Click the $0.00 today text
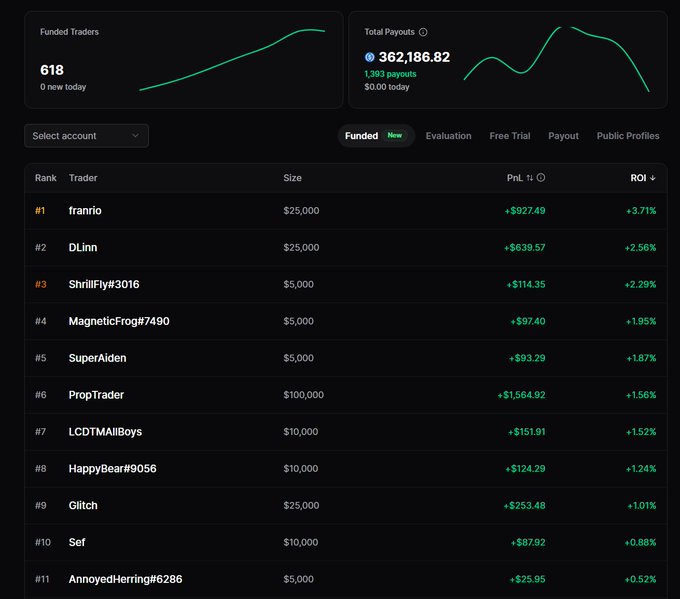 (387, 87)
